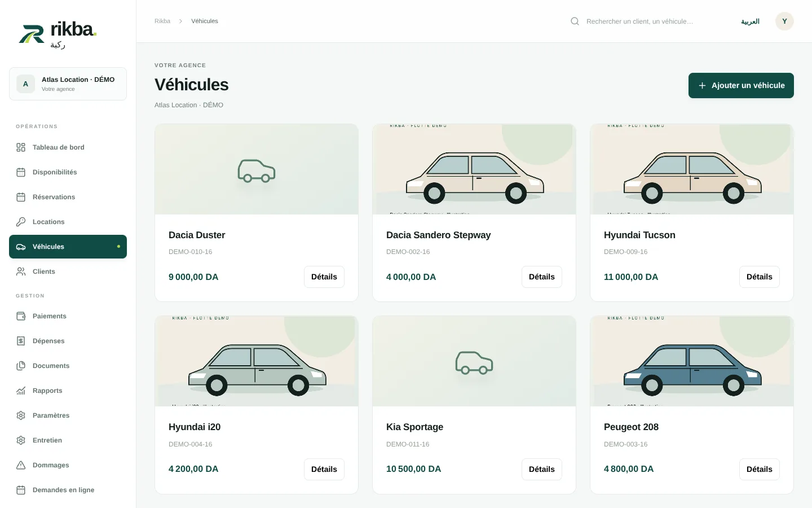Click the rikba logo
Viewport: 812px width, 508px height.
[58, 35]
